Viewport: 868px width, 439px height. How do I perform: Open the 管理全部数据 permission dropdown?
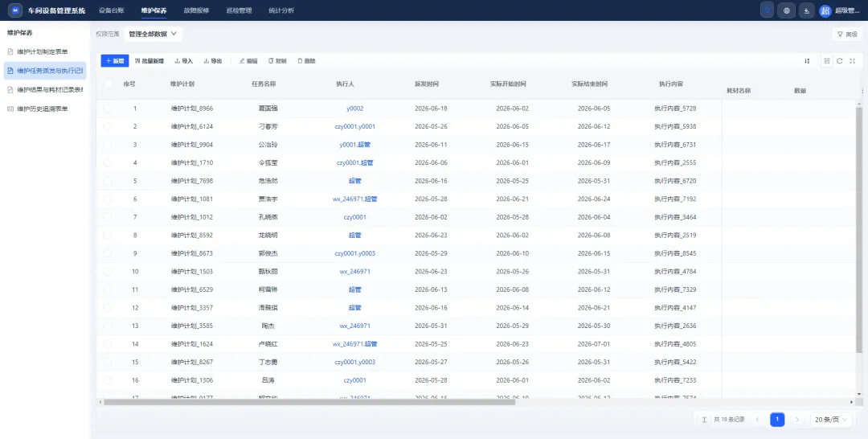(153, 34)
